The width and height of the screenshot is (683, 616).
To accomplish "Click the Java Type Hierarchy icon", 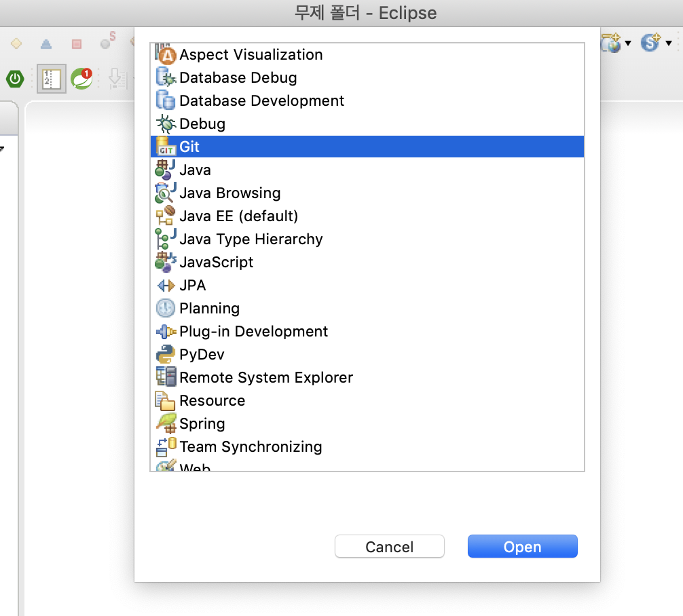I will point(166,239).
